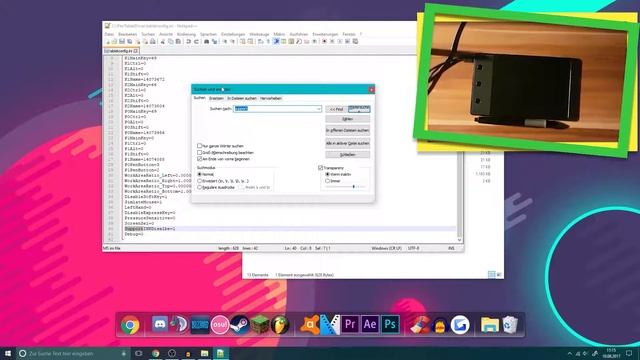Launch osu! from the dock
640x360 pixels.
tap(220, 325)
